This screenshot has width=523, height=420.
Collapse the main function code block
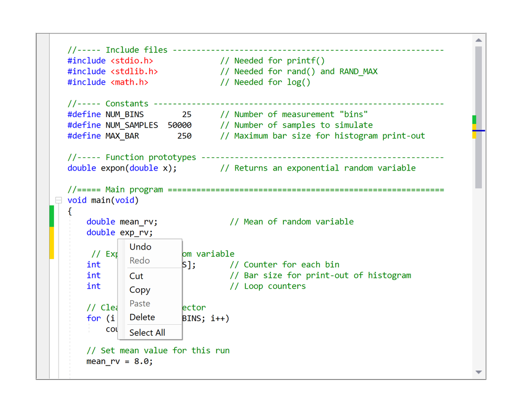[59, 200]
